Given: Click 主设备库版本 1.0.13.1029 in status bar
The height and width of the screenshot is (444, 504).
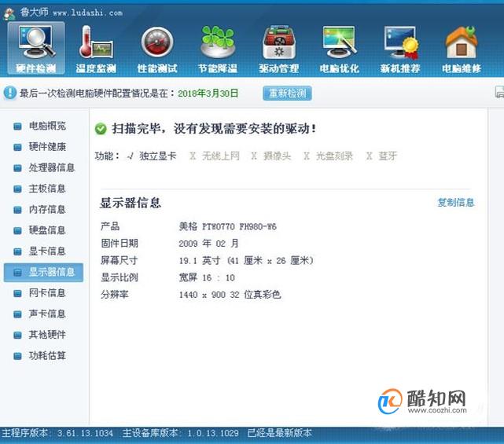Looking at the screenshot, I should pyautogui.click(x=181, y=433).
